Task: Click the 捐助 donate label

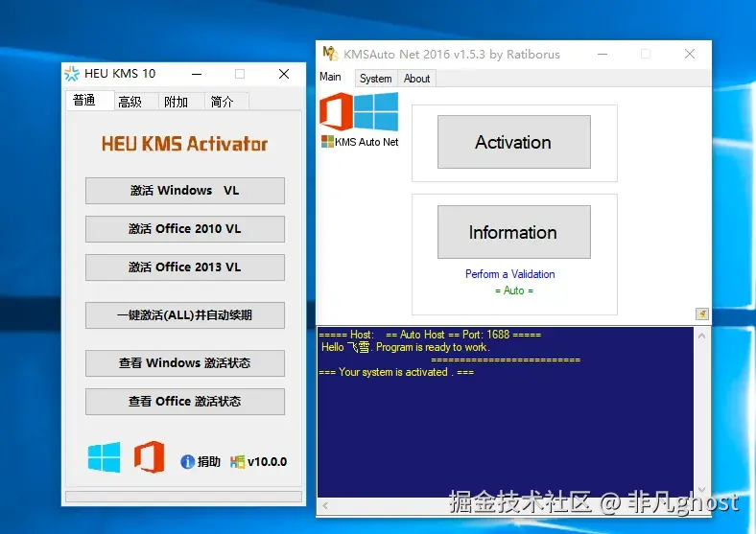Action: (x=209, y=462)
